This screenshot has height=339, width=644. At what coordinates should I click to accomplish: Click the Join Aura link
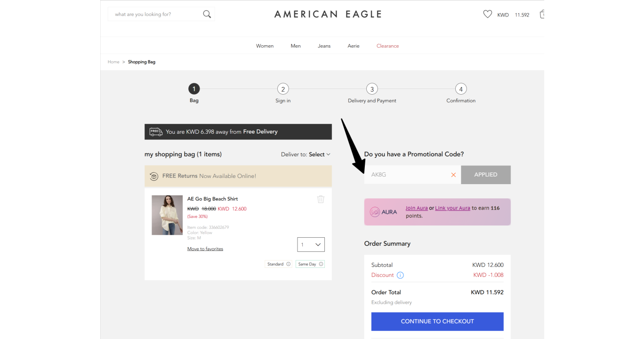[417, 208]
